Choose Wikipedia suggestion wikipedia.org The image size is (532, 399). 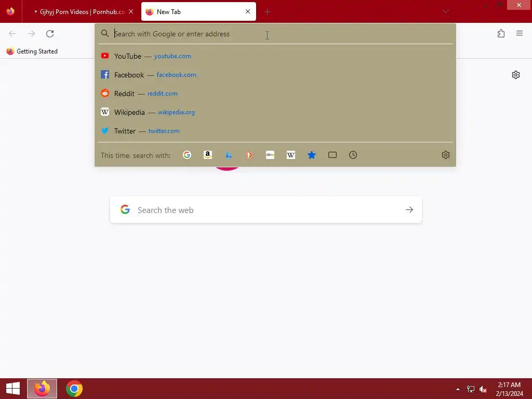275,112
